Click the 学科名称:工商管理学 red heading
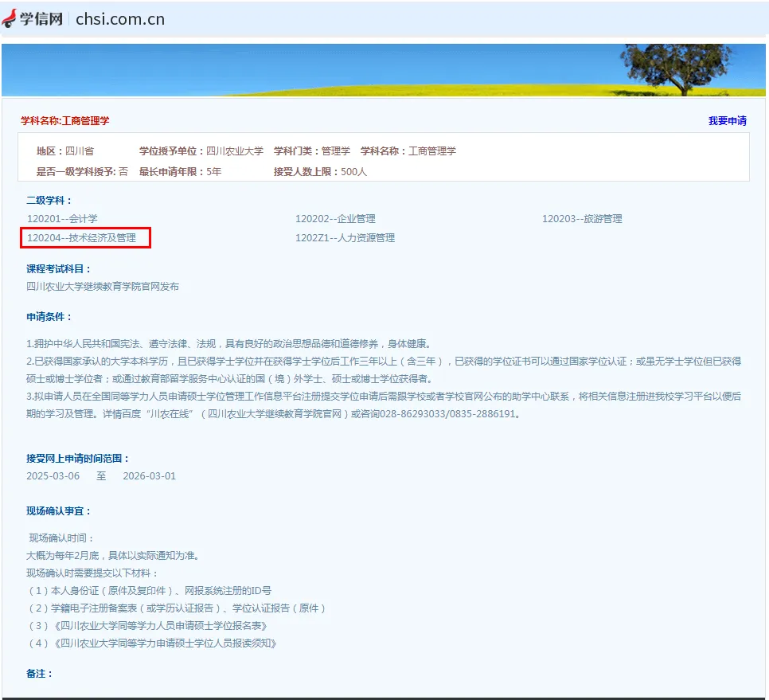This screenshot has width=769, height=700. click(65, 121)
